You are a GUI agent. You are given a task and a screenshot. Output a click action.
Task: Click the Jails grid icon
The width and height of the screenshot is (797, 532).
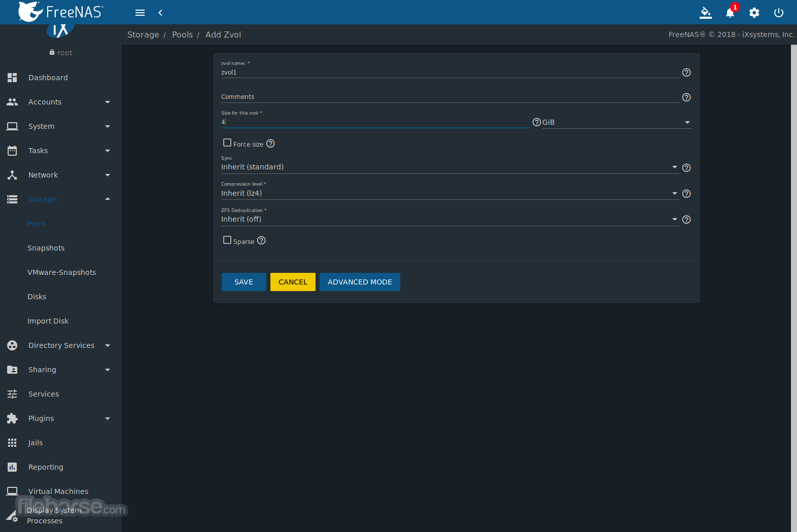[x=12, y=443]
